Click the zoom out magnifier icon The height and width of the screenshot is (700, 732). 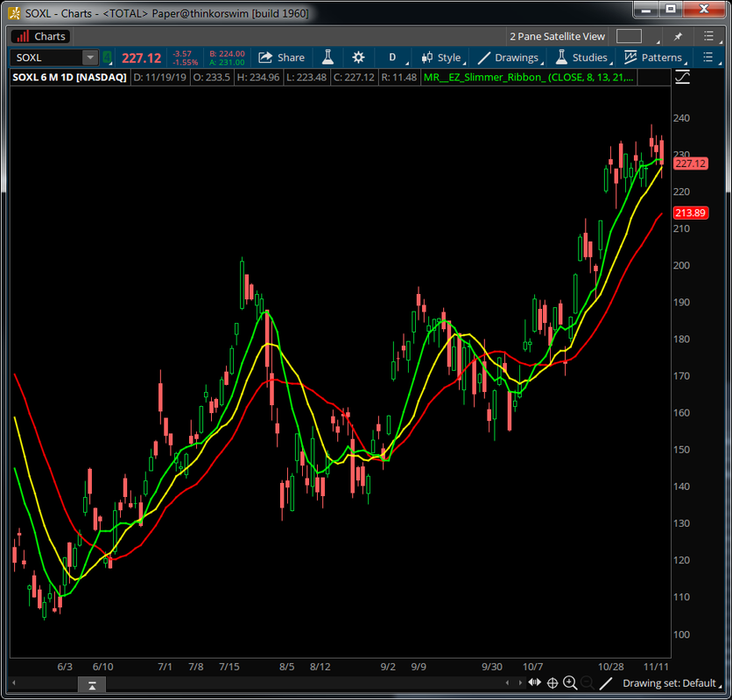tap(588, 682)
